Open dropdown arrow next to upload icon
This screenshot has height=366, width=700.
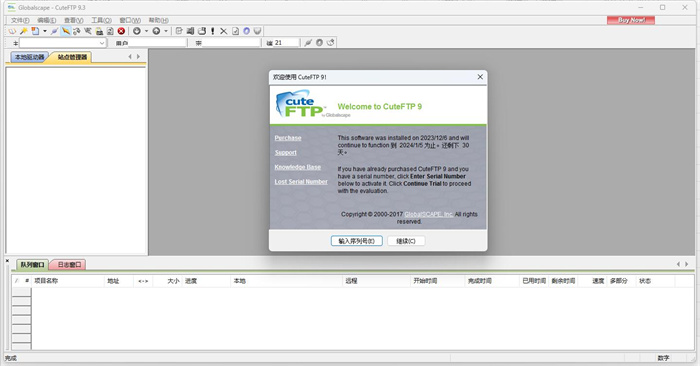pyautogui.click(x=166, y=31)
